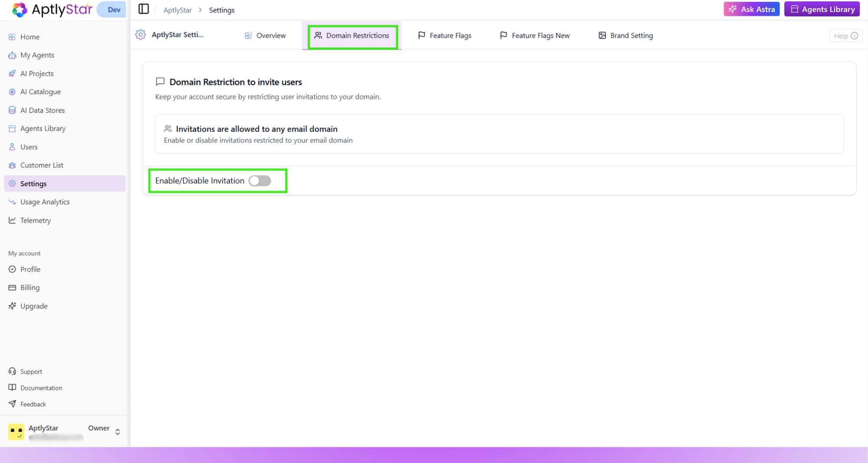Open the My Agents section
This screenshot has height=463, width=868.
[37, 55]
